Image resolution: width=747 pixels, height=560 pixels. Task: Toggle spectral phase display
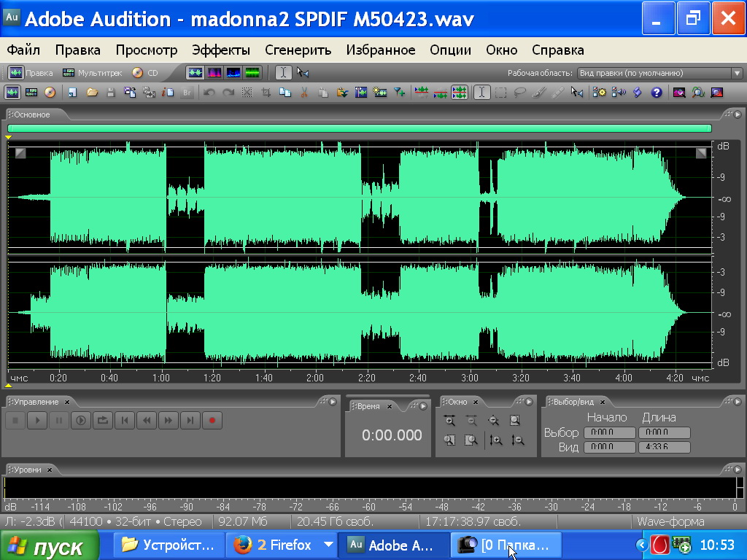tap(252, 73)
